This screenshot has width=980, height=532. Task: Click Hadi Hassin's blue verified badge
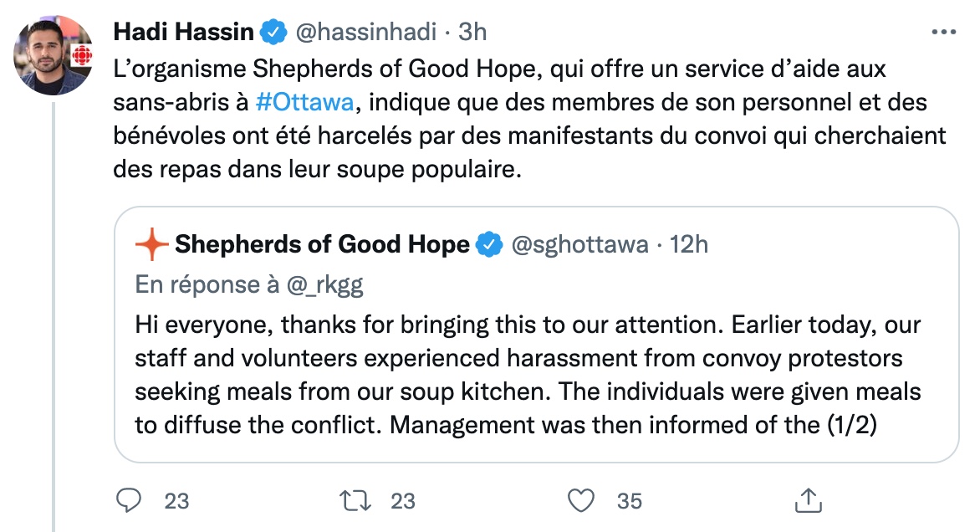[273, 32]
